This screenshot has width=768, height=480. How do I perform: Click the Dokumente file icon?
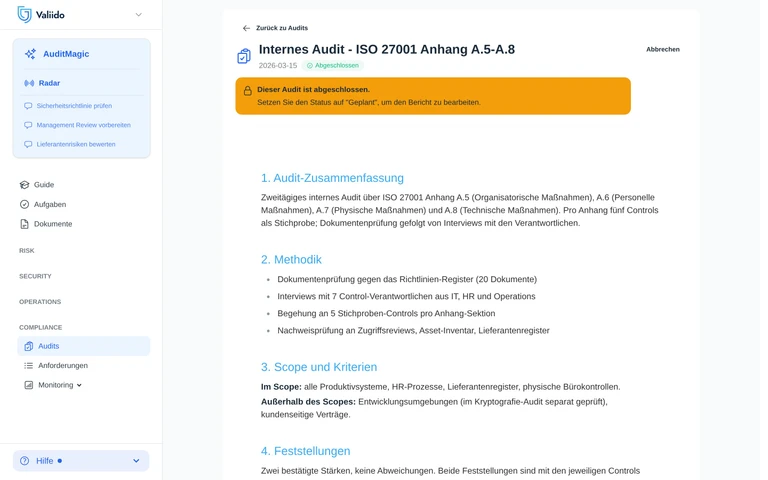24,224
